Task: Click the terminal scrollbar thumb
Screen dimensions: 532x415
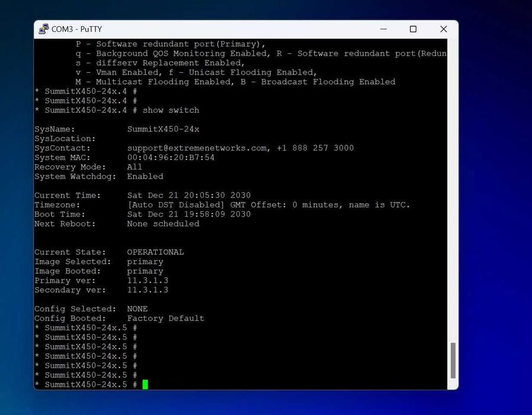Action: [453, 360]
